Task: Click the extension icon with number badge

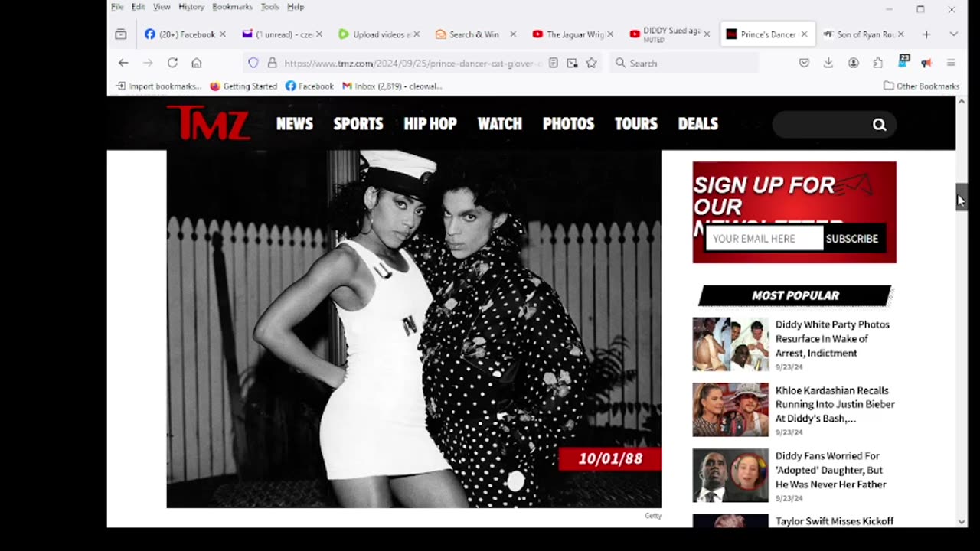Action: tap(904, 61)
